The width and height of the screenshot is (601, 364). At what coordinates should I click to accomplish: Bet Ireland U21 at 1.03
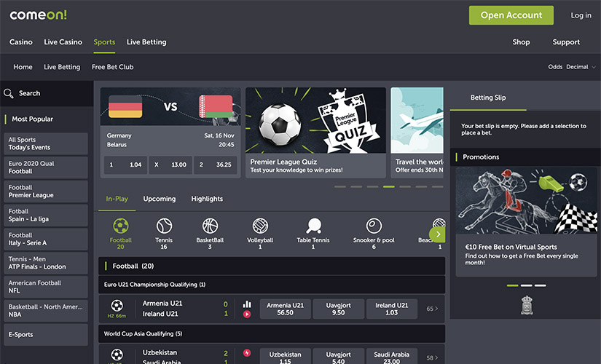coord(392,309)
